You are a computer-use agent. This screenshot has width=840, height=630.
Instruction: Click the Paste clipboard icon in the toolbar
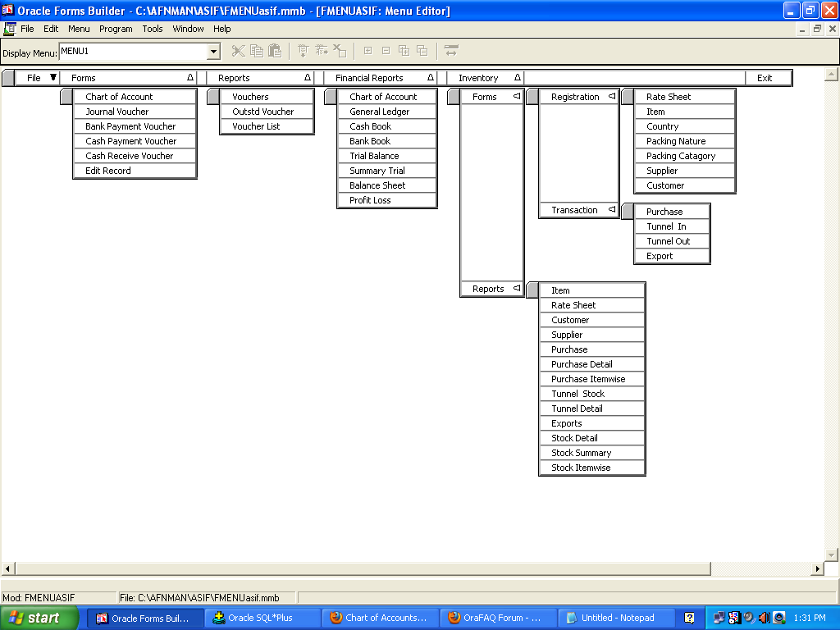[275, 52]
